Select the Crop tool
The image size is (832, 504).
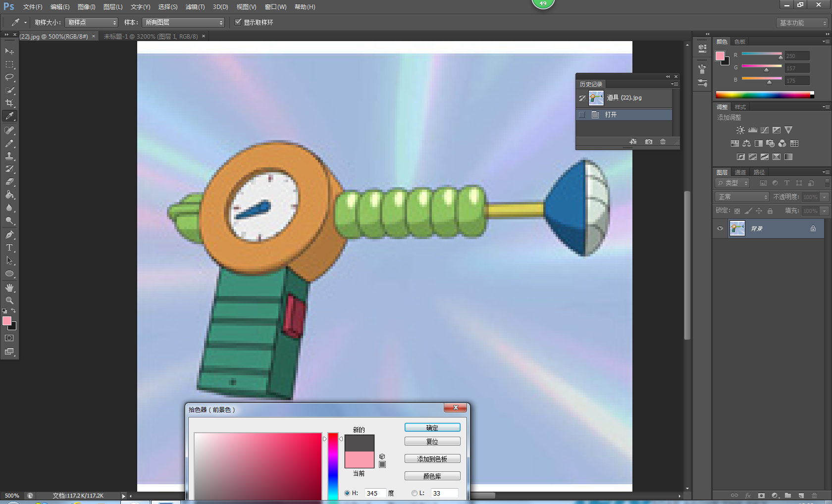coord(9,103)
